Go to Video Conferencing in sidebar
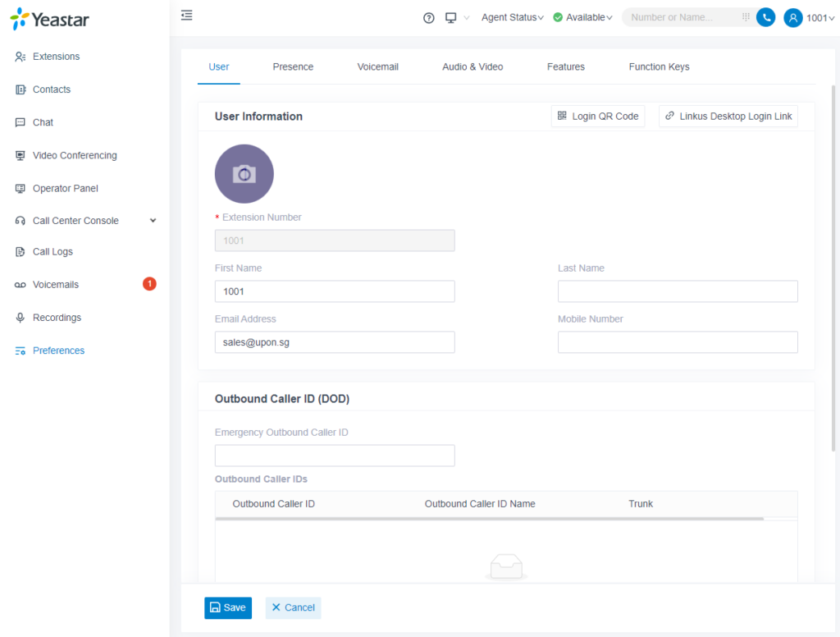The image size is (840, 637). (75, 155)
